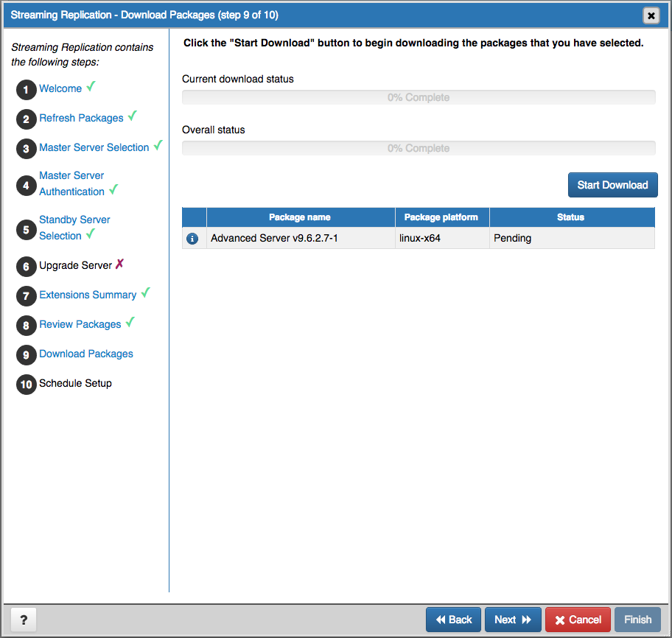Screen dimensions: 672x638
Task: Select the Schedule Setup step
Action: 75,384
